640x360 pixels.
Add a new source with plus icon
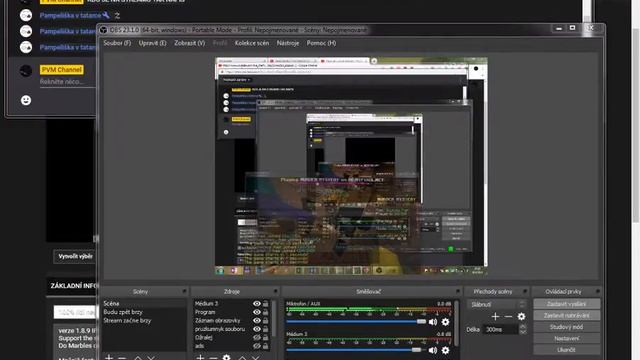point(200,358)
